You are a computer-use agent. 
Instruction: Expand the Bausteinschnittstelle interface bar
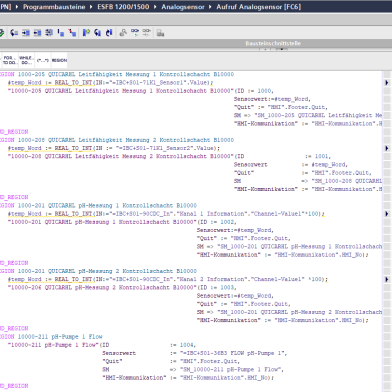click(x=273, y=43)
